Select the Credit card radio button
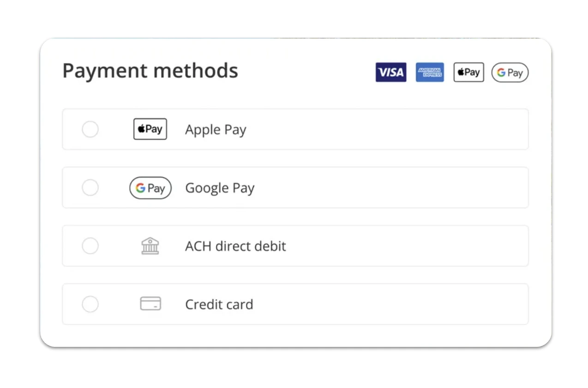The image size is (588, 388). point(90,304)
